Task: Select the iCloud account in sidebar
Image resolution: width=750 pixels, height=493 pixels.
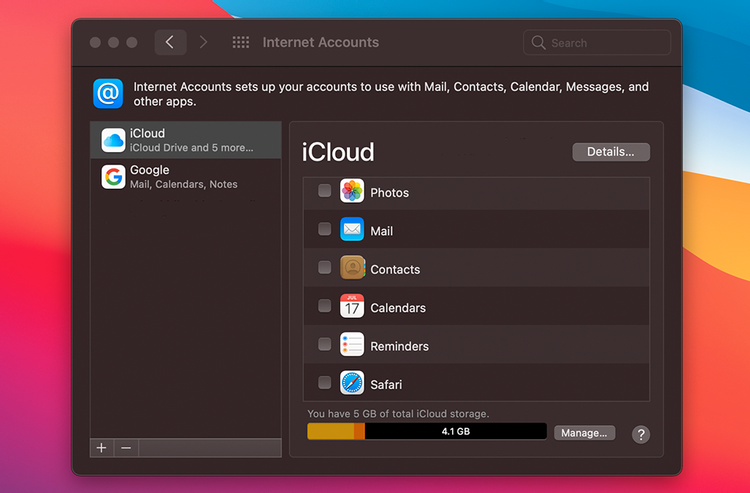Action: pos(185,140)
